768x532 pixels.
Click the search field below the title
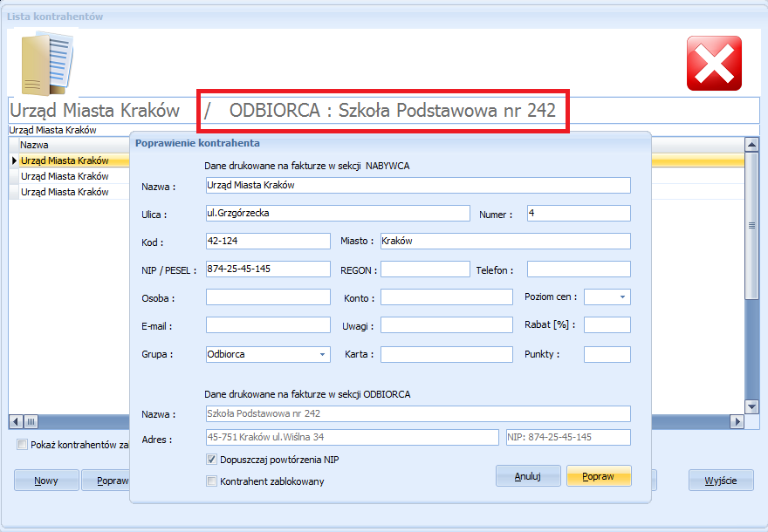pos(384,130)
